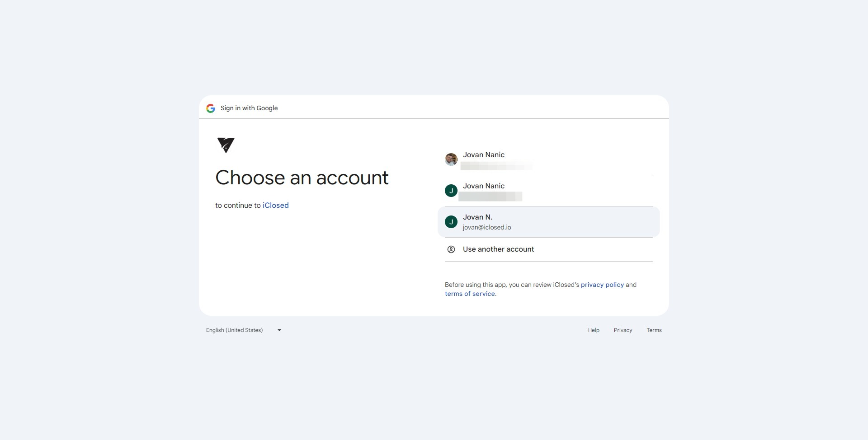
Task: Select the jovan@iclosed.io email address
Action: coord(487,228)
